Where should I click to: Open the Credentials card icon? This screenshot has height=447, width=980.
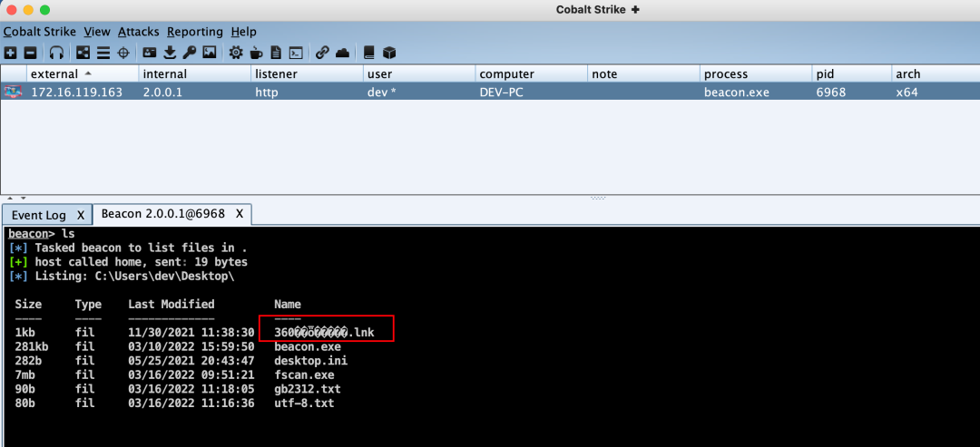150,53
